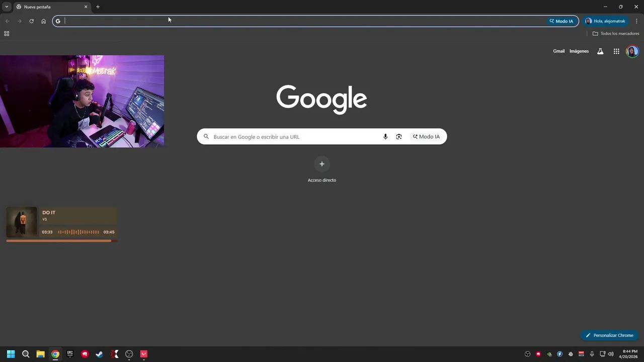The height and width of the screenshot is (362, 644).
Task: Click microphone icon in system tray
Action: point(592,354)
